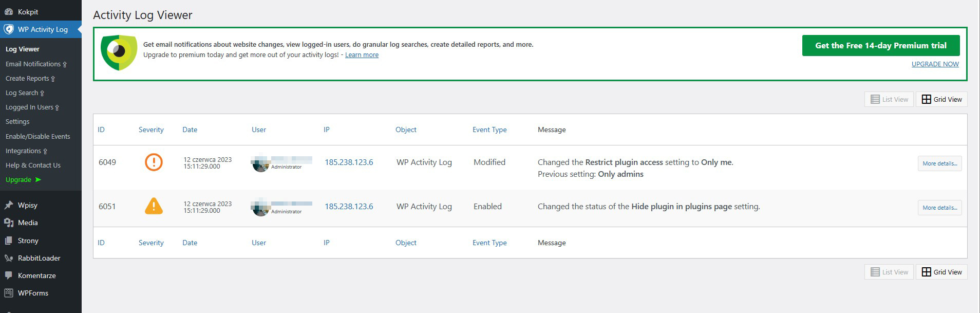Click event ID 6051 cell
The width and height of the screenshot is (980, 313).
pos(107,207)
